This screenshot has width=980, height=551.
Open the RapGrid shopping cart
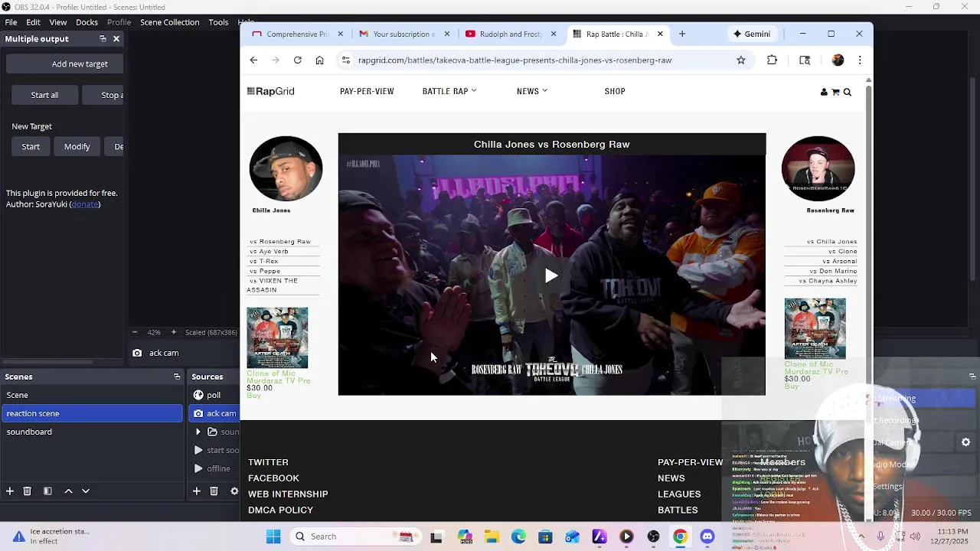coord(835,92)
